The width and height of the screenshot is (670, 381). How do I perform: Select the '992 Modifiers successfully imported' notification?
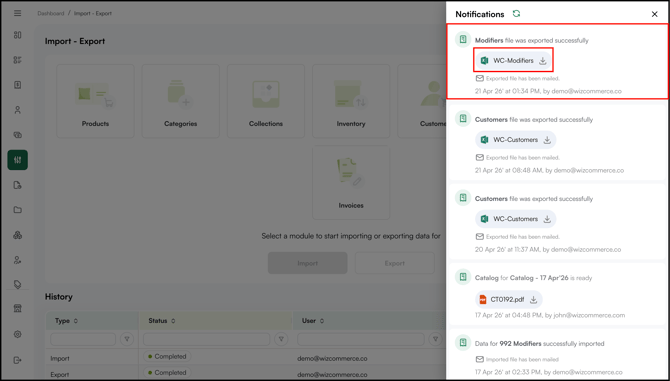(539, 343)
